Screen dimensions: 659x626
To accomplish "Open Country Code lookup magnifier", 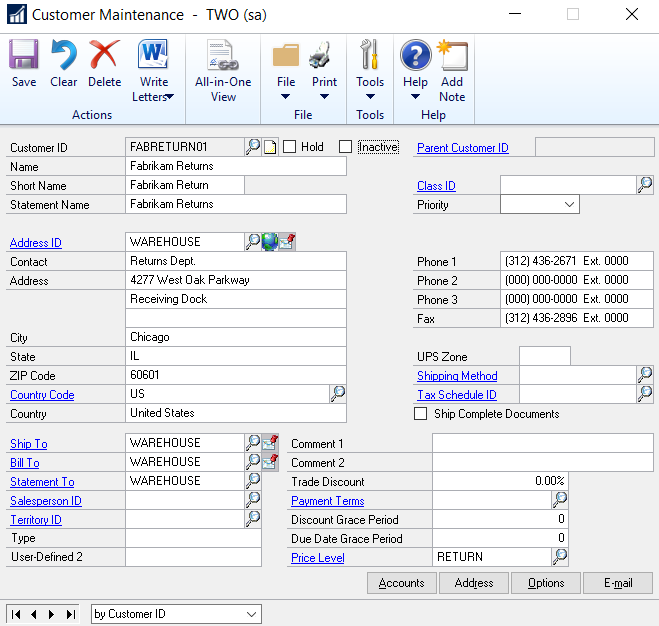I will [x=338, y=394].
